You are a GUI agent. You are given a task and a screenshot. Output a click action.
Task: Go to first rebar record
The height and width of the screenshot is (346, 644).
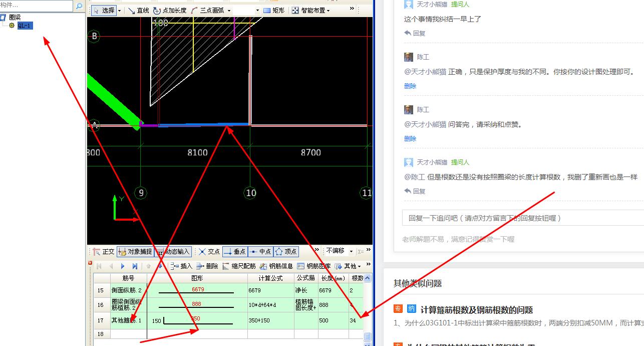(99, 266)
